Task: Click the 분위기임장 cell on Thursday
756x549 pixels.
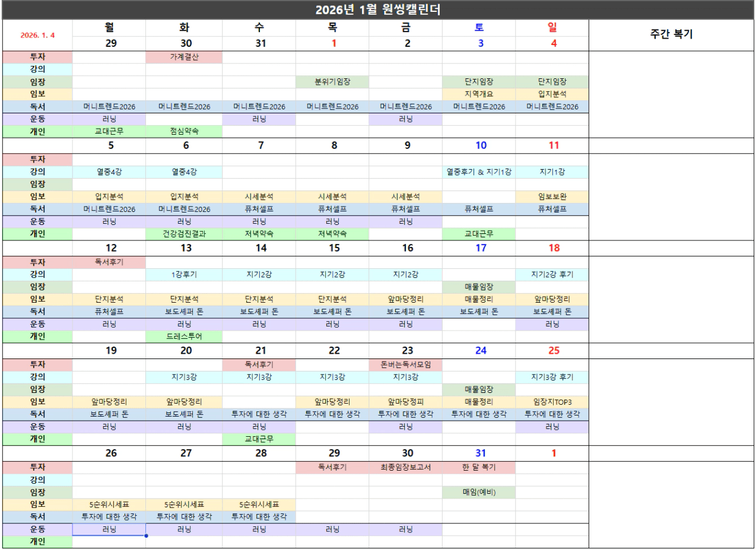Action: [x=332, y=82]
